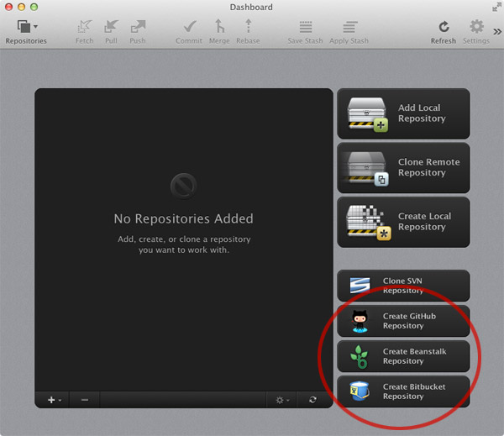Choose Create GitHub Repository
The height and width of the screenshot is (436, 504).
point(403,321)
